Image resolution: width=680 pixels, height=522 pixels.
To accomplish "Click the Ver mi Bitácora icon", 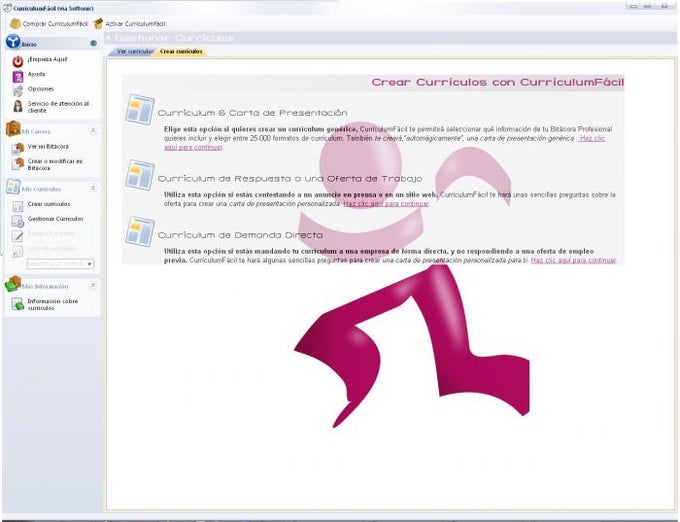I will 18,148.
